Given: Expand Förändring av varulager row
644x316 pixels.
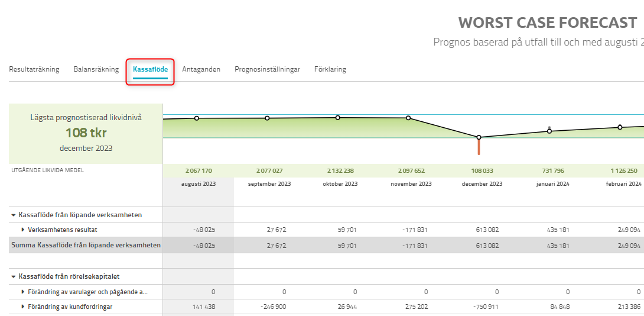Looking at the screenshot, I should click(x=23, y=292).
